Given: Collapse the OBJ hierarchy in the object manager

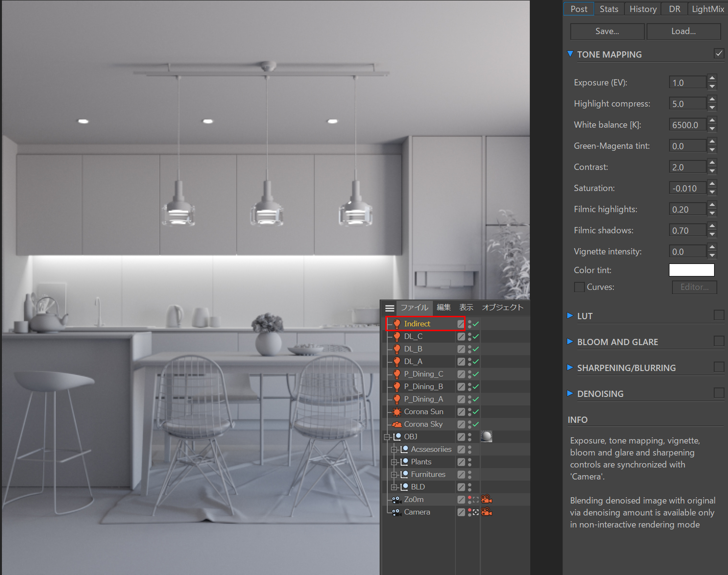Looking at the screenshot, I should (x=387, y=436).
